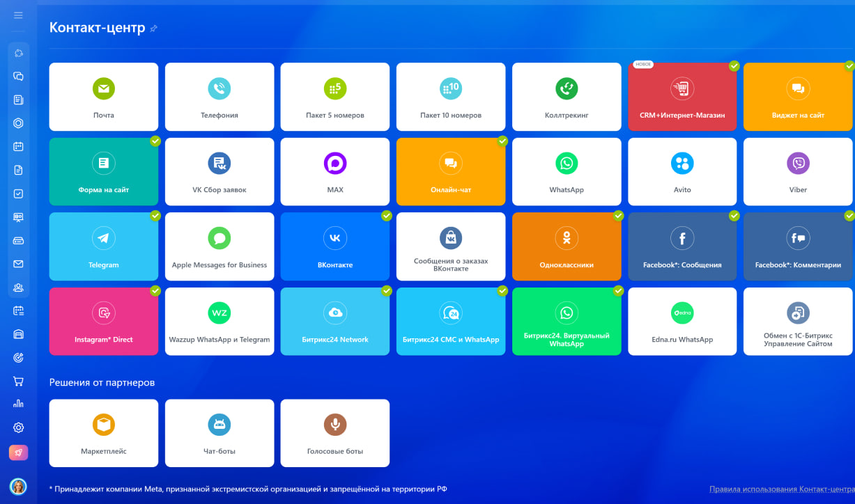Expand the hamburger menu at top left
This screenshot has height=504, width=855.
19,15
